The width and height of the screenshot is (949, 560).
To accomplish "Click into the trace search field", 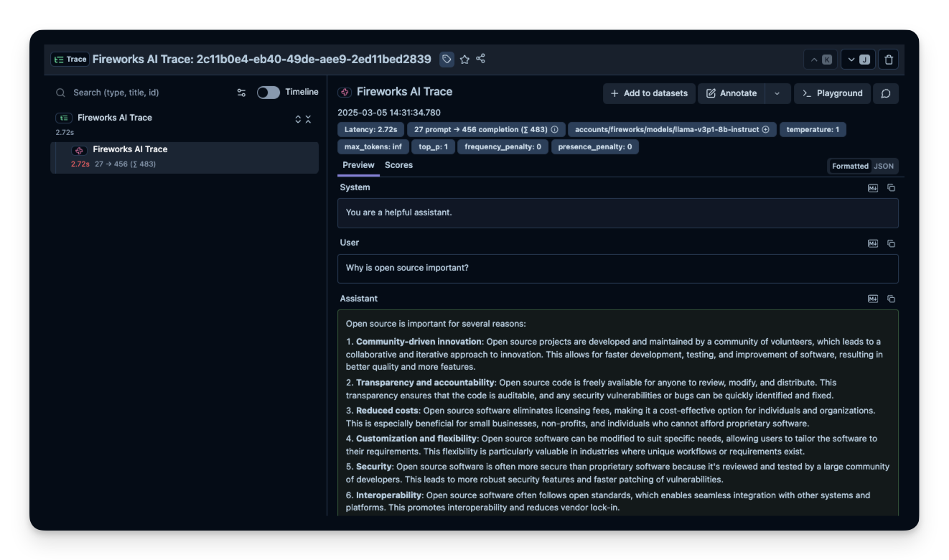I will point(144,93).
